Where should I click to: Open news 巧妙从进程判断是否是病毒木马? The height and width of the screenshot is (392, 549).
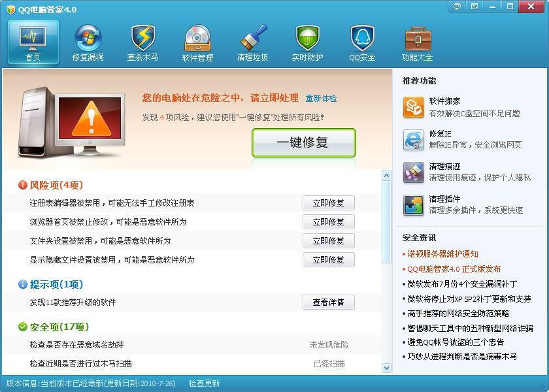coord(462,357)
